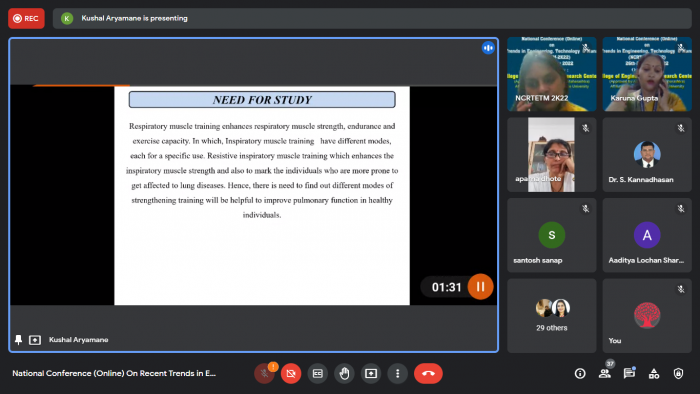
Task: Click the Dr. S. Kannadhasan participant tile
Action: tap(647, 155)
